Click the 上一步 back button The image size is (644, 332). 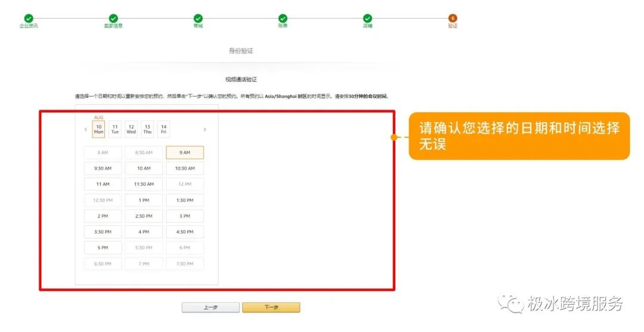click(210, 308)
